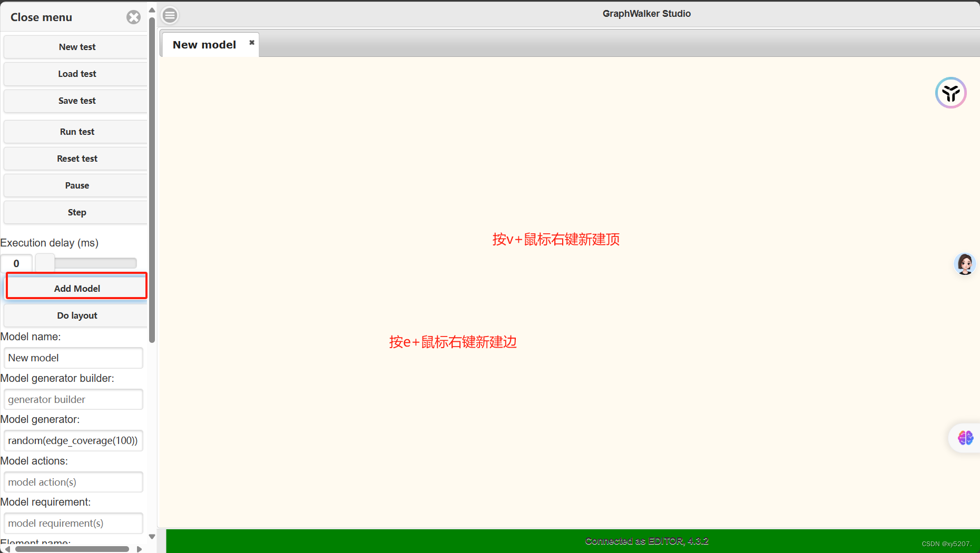Click the execution delay value field
The width and height of the screenshot is (980, 553).
click(16, 263)
